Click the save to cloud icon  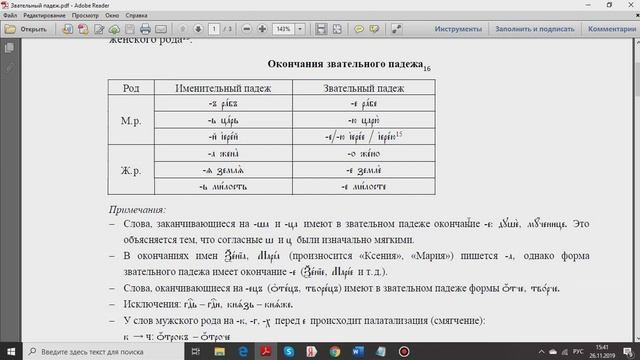(114, 29)
